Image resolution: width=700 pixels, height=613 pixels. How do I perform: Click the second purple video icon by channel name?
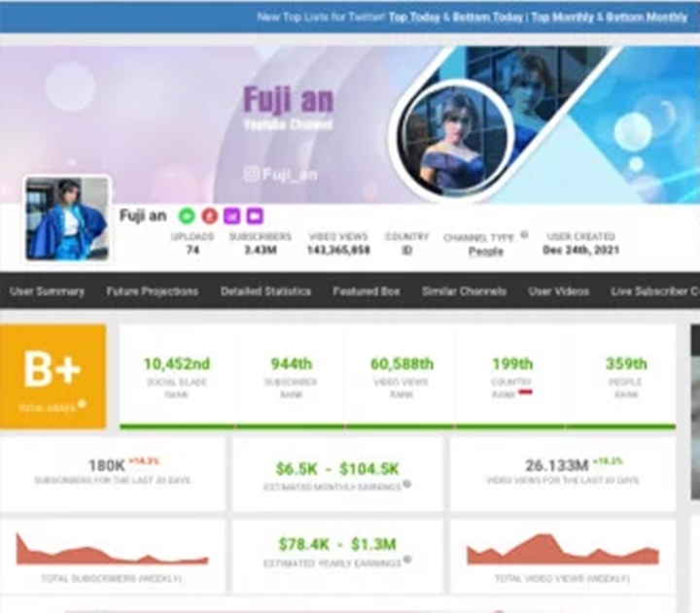pos(255,217)
